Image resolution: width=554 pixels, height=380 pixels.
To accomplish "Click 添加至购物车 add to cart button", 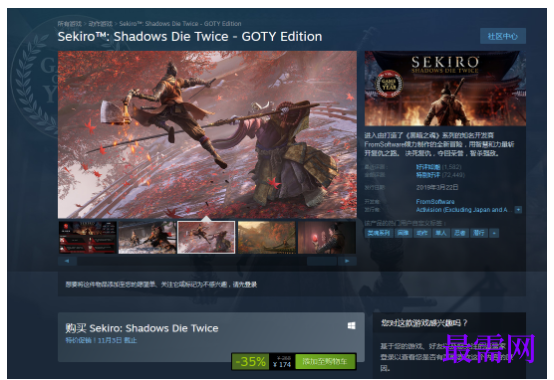I will pyautogui.click(x=325, y=361).
